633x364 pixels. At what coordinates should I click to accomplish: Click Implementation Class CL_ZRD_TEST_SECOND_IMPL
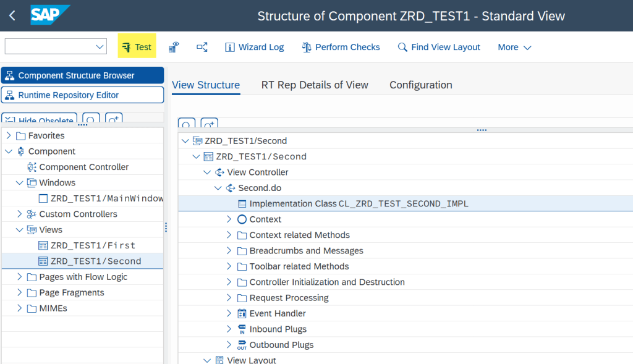tap(359, 204)
